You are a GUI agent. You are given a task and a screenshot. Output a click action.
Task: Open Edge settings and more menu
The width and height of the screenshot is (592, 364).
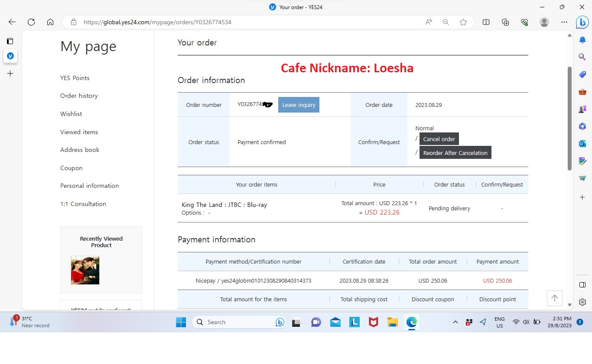[x=564, y=22]
